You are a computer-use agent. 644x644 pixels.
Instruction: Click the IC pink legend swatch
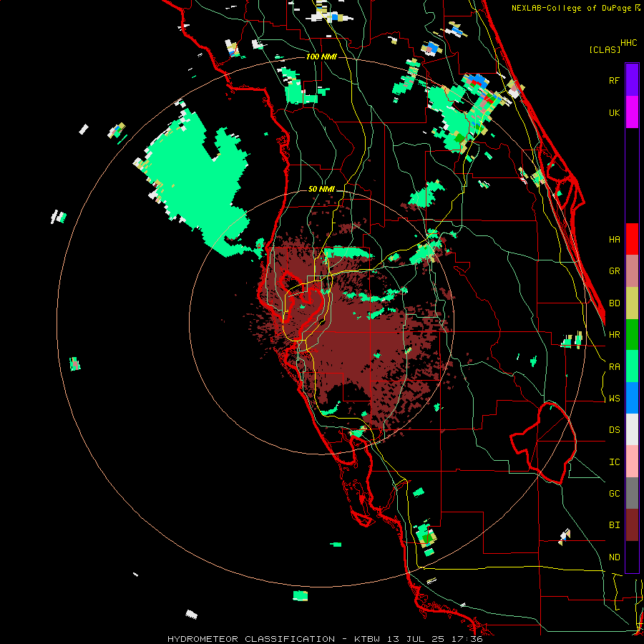coord(632,462)
